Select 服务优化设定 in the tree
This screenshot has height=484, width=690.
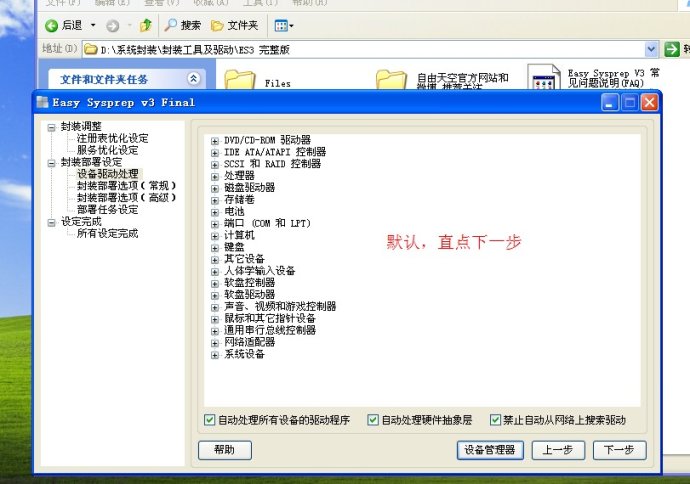coord(107,150)
